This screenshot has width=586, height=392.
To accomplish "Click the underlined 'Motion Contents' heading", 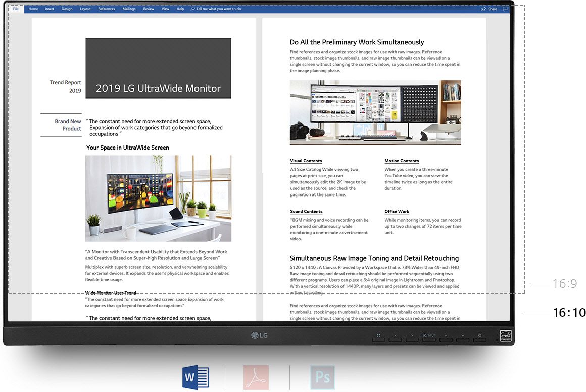I will click(402, 161).
